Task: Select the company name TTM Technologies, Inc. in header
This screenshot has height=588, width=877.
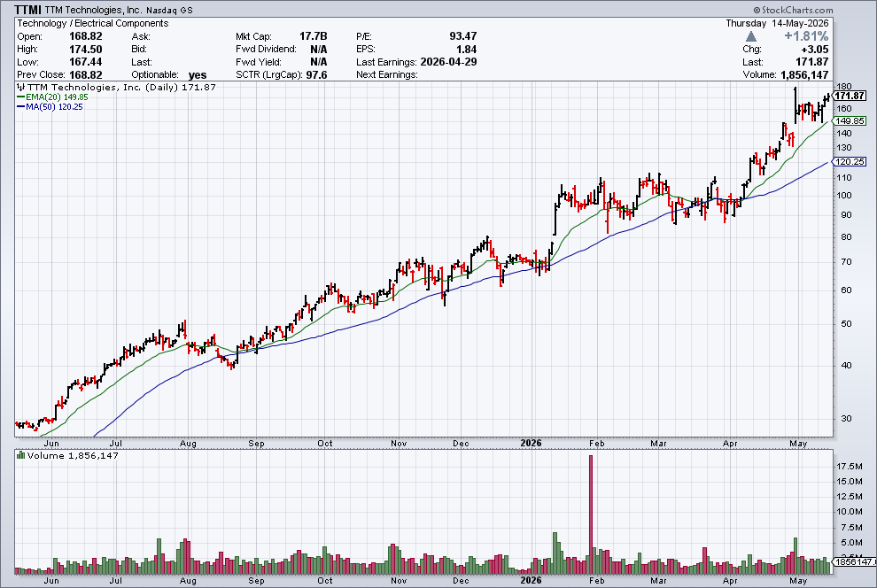Action: tap(93, 10)
